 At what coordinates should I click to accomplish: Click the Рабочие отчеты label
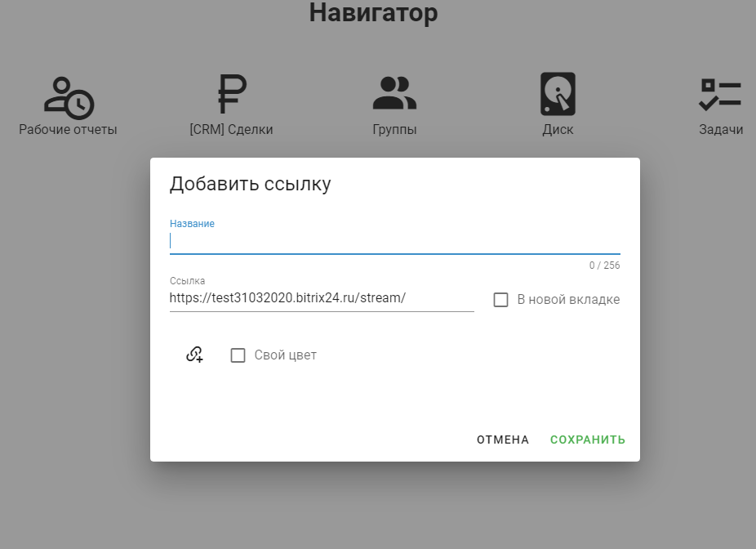(68, 130)
